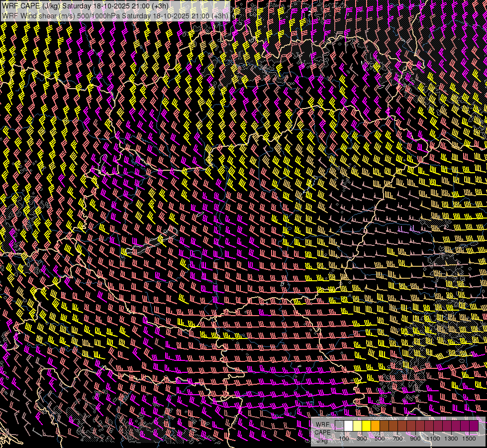Click the 1100 value on the CAPE scale
487x448 pixels.
point(433,439)
